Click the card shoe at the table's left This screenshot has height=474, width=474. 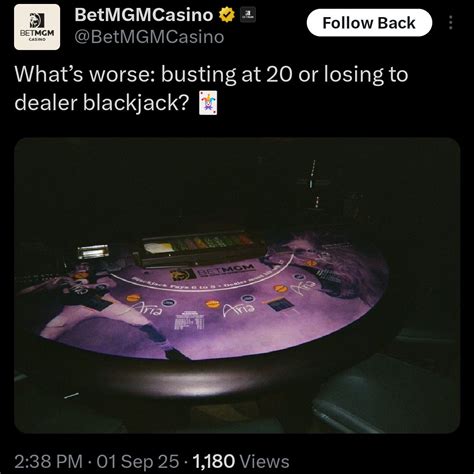pyautogui.click(x=93, y=252)
